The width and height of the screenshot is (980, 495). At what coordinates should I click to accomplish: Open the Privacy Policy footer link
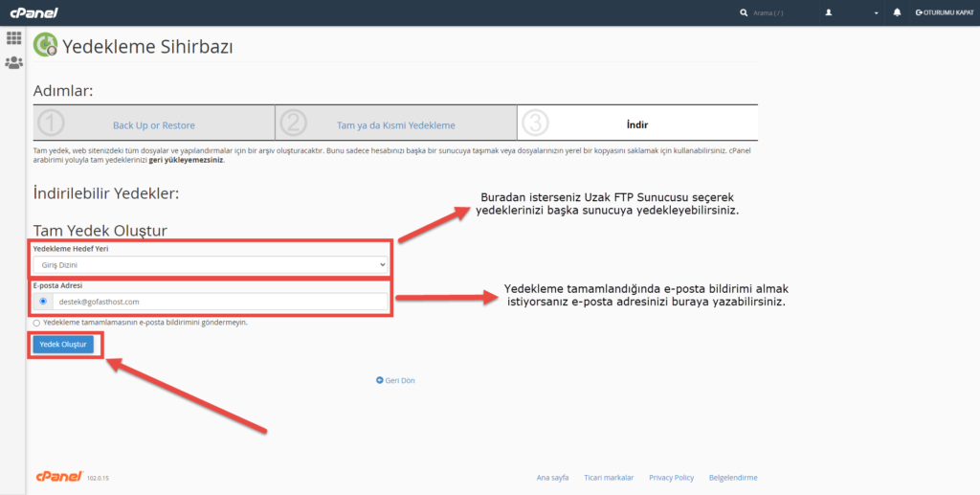671,477
